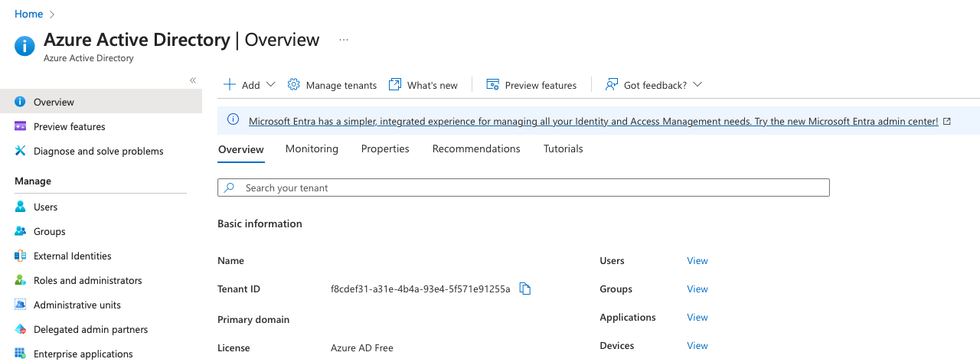Collapse the left sidebar menu
980x362 pixels.
[193, 80]
